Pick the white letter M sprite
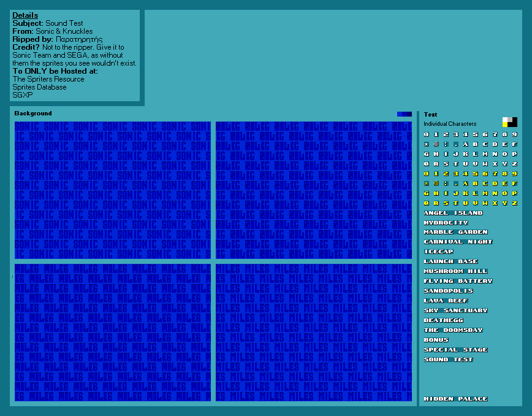 click(485, 154)
